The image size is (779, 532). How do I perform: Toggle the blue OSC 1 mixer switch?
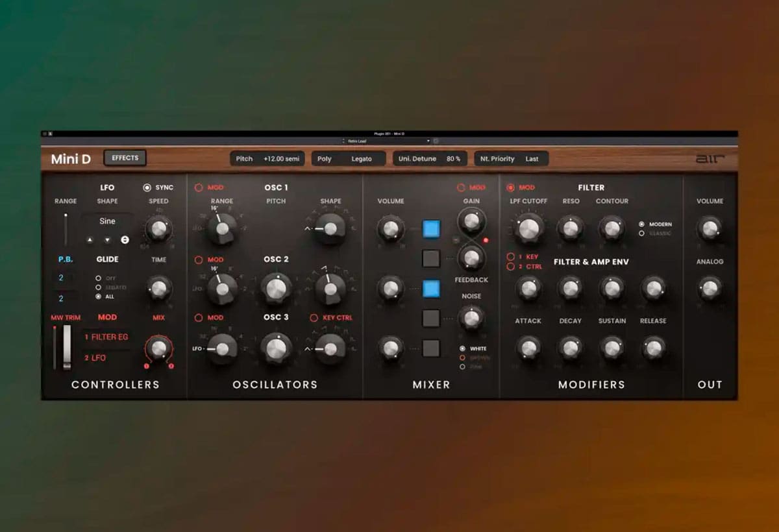click(431, 228)
